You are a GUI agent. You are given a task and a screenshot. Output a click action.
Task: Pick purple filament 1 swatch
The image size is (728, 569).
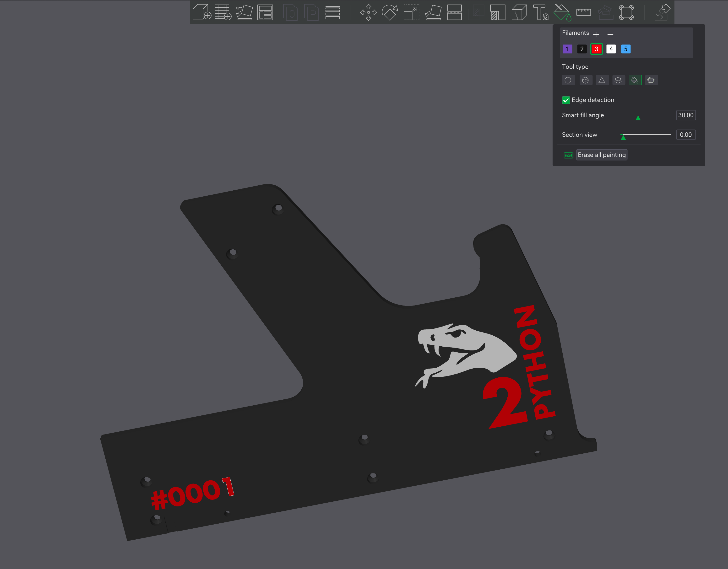coord(567,49)
